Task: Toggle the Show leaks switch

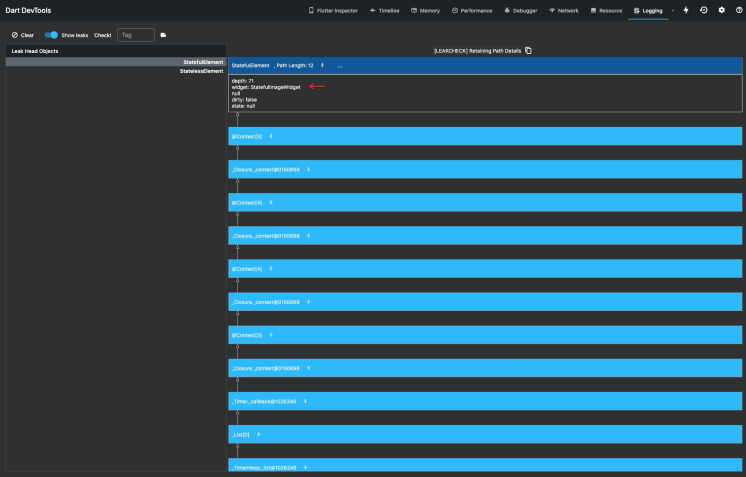Action: (51, 35)
